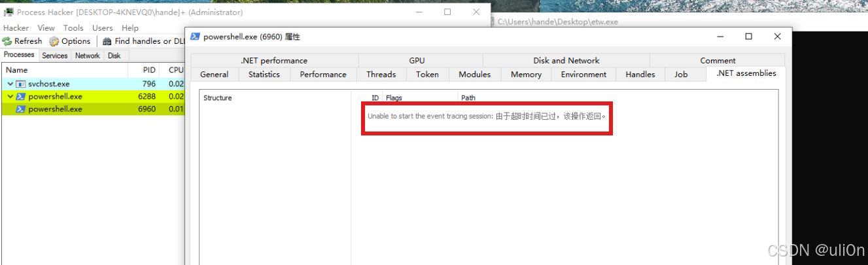Select powershell.exe process with PID 6288
The height and width of the screenshot is (265, 868).
point(94,96)
